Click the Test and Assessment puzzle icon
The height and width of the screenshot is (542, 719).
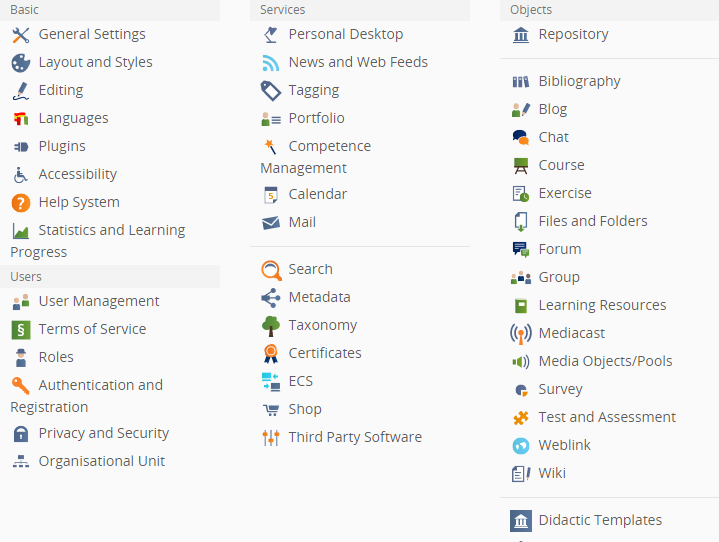[x=521, y=418]
